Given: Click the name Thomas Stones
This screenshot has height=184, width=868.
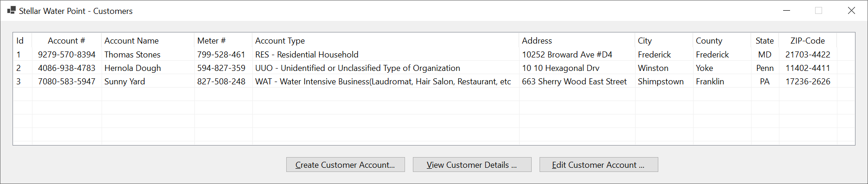Looking at the screenshot, I should click(132, 54).
